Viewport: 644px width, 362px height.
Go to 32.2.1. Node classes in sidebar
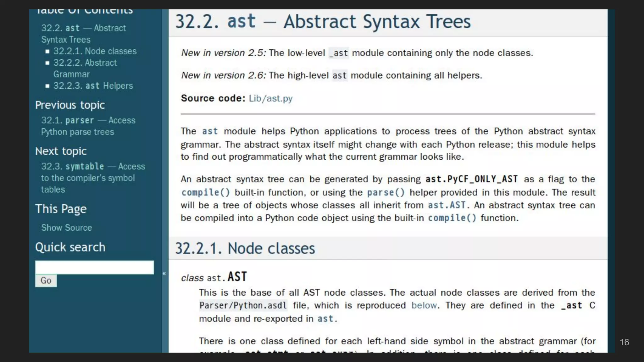95,51
